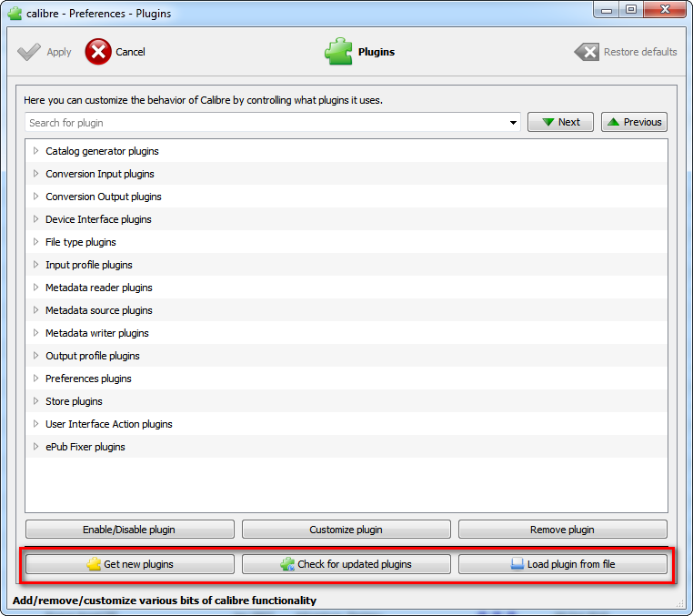Select the Conversion Output plugins row text
This screenshot has height=616, width=693.
104,197
